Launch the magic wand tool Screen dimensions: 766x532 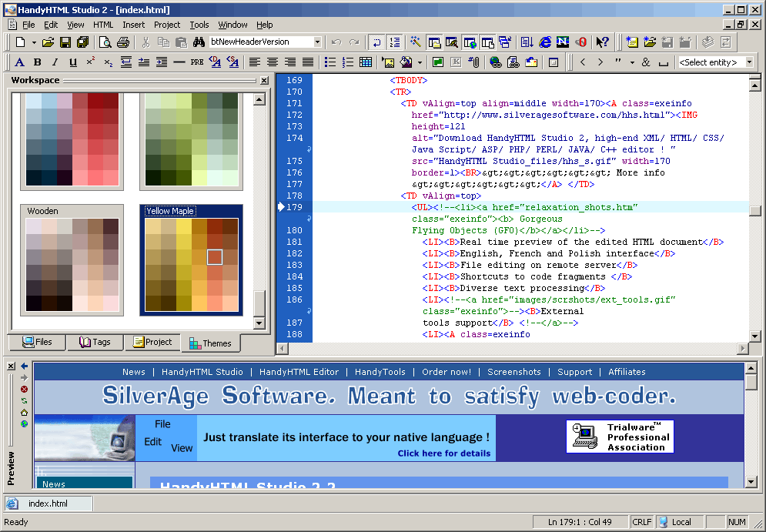tap(415, 42)
